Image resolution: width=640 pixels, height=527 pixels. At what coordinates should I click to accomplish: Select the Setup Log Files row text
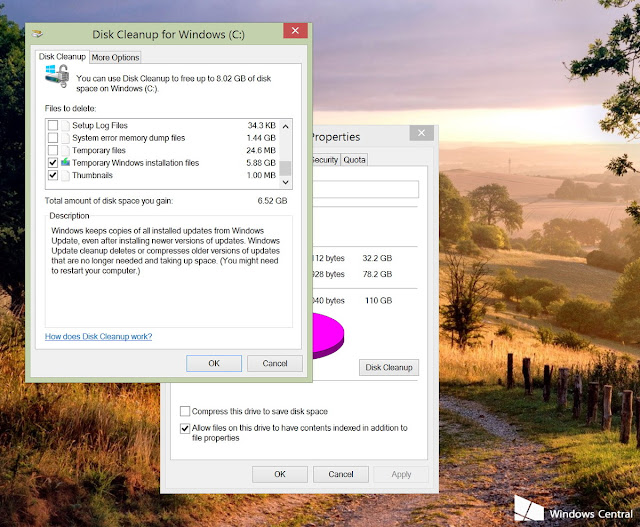click(100, 125)
